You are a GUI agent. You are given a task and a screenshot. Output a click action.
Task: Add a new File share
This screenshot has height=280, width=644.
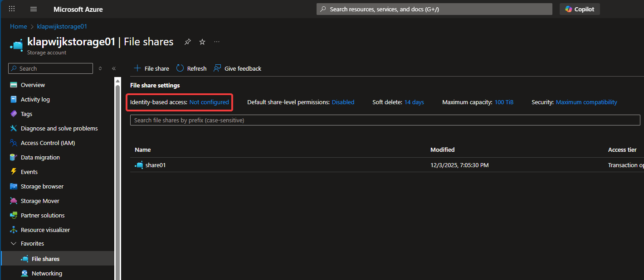tap(151, 68)
